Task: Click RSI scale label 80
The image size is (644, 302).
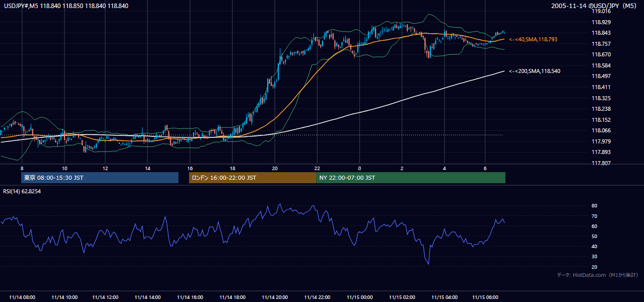Action: pos(594,206)
